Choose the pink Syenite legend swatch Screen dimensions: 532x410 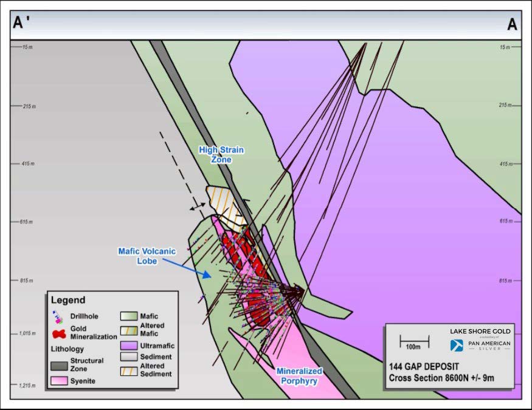pos(59,381)
